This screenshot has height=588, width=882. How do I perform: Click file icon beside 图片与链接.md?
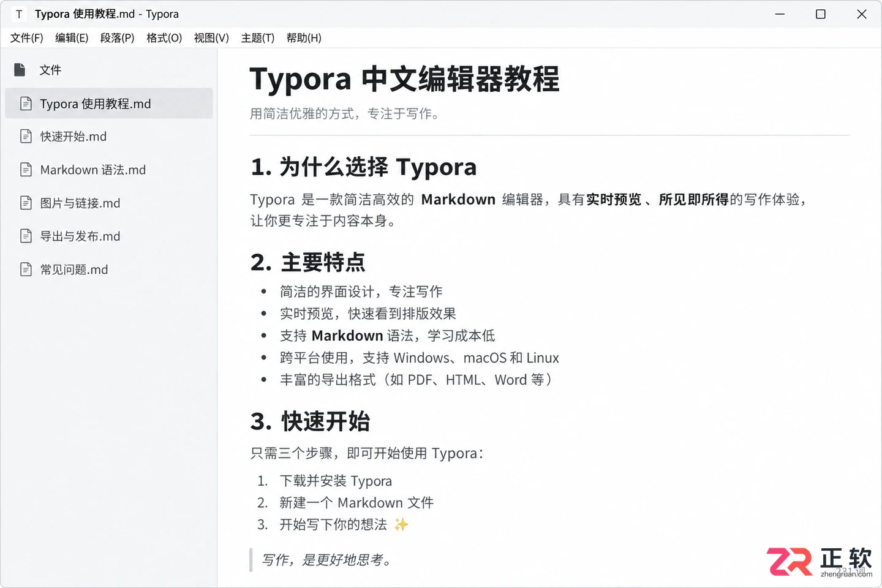[x=26, y=203]
